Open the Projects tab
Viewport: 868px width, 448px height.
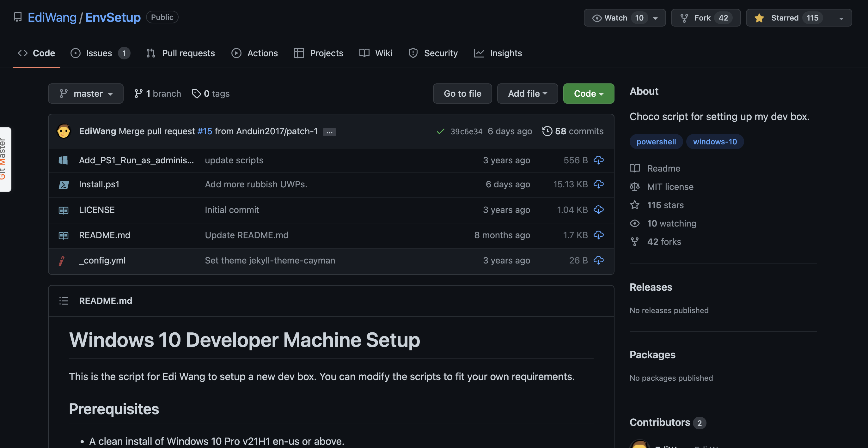(x=318, y=53)
